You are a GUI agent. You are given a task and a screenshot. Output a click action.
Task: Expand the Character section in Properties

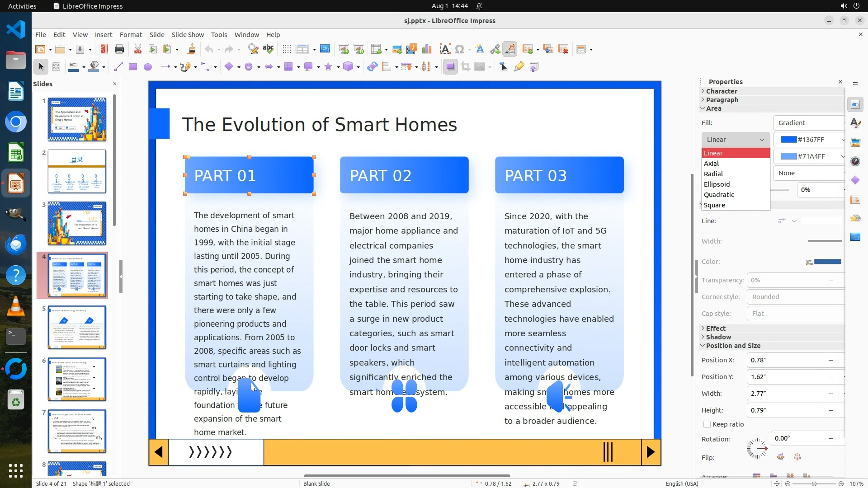(721, 91)
